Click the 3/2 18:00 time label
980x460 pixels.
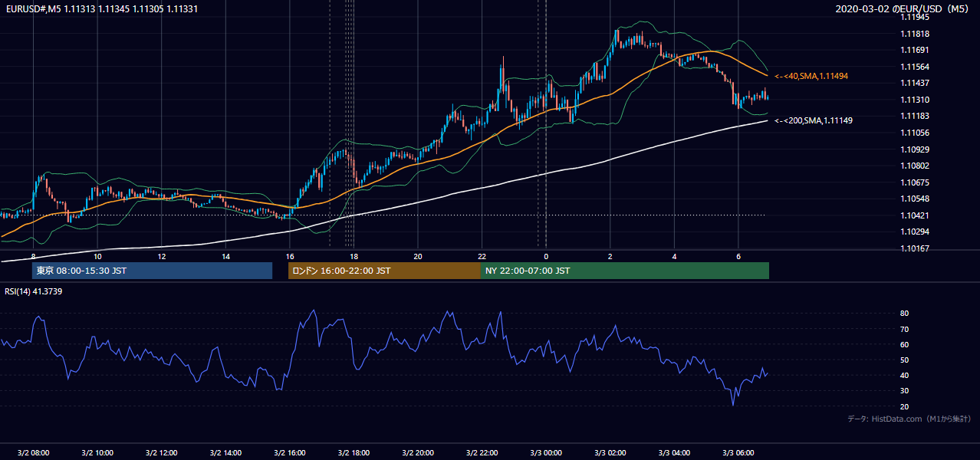(x=354, y=452)
